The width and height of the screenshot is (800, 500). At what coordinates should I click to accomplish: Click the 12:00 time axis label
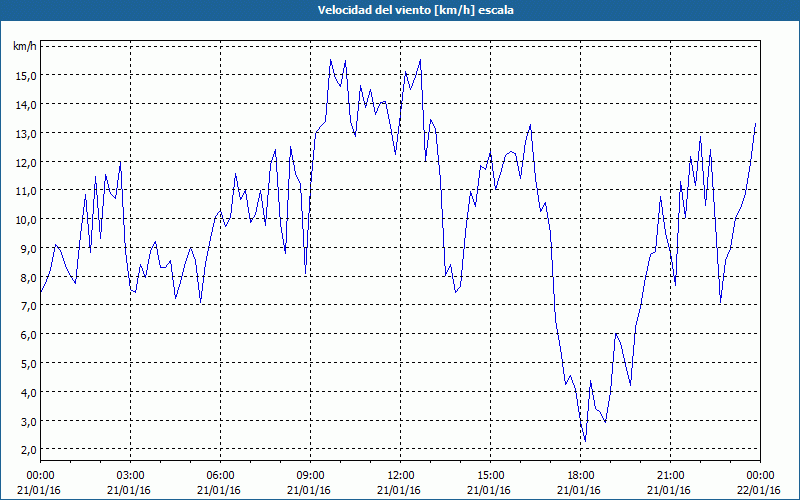pyautogui.click(x=401, y=476)
